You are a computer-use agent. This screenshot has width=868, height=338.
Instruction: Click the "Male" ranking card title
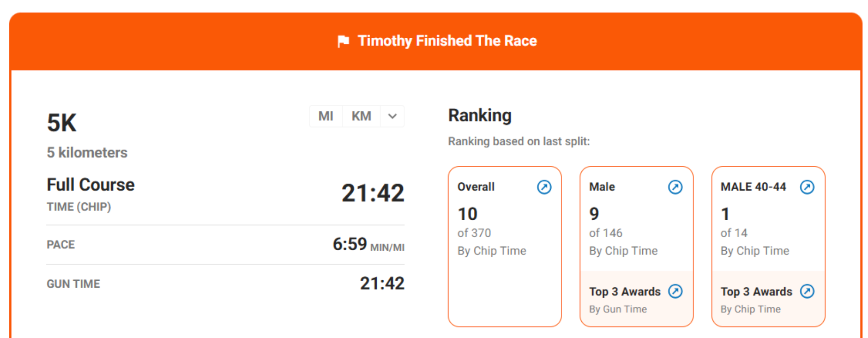click(x=602, y=187)
